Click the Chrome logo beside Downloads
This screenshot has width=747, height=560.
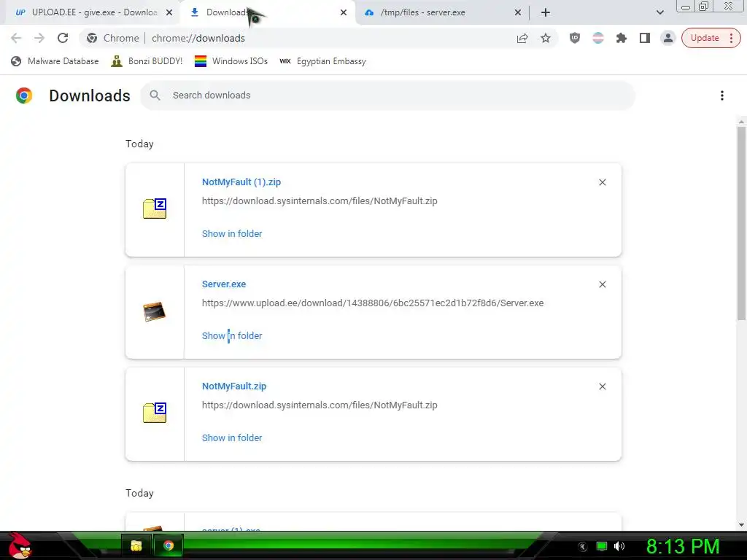pos(24,96)
